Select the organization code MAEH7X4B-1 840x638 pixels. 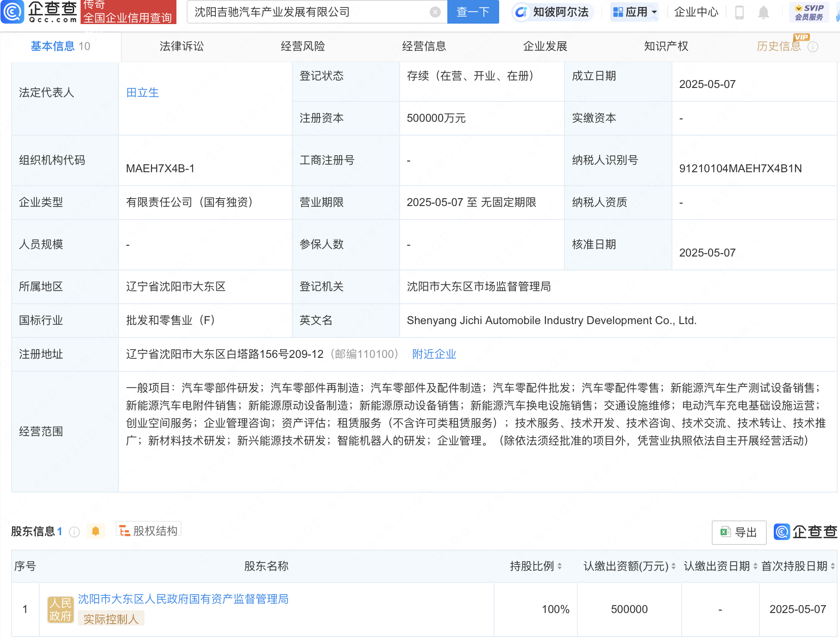160,169
